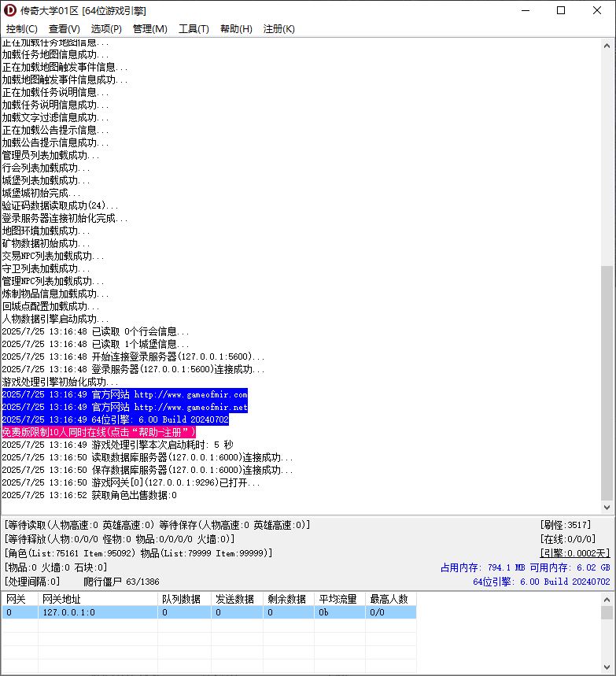This screenshot has height=676, width=616.
Task: Click the 本次启动耗时: 5 秒 log line
Action: coord(118,445)
